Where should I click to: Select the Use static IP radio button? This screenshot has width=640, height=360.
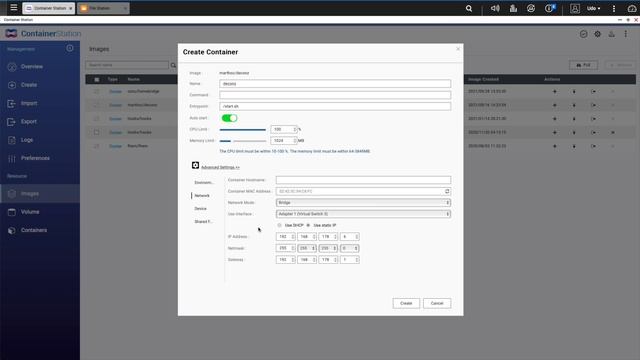coord(309,225)
